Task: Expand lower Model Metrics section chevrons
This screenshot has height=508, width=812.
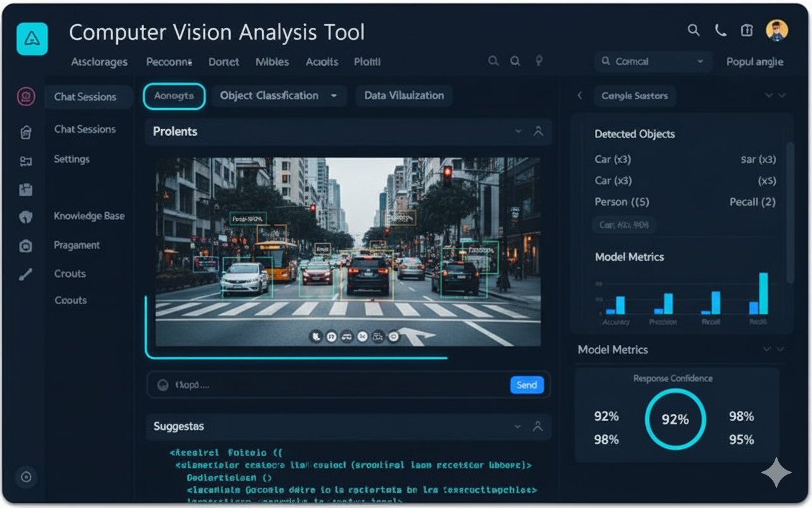Action: pos(774,349)
